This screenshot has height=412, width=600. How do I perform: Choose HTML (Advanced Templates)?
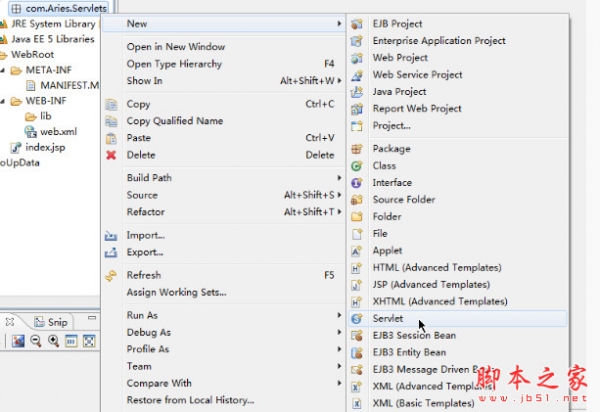(457, 268)
